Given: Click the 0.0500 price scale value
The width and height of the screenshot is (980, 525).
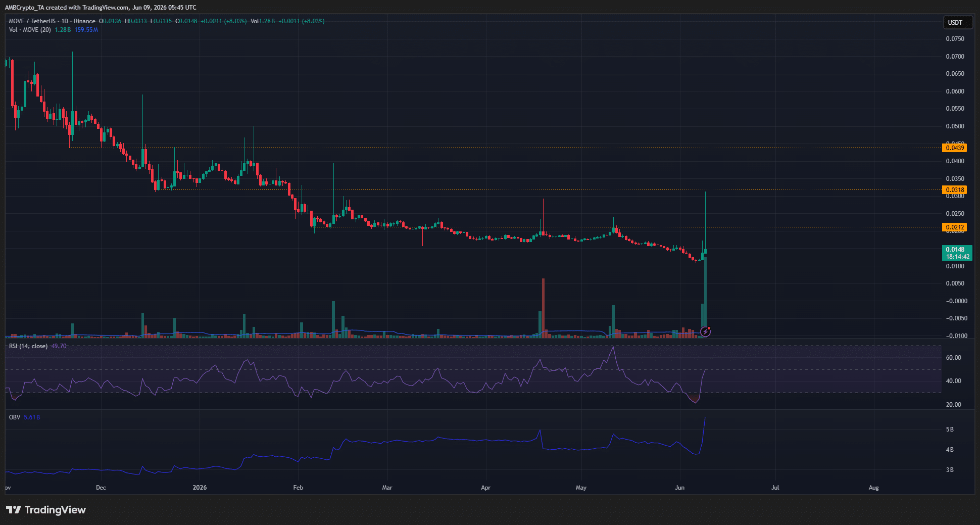Looking at the screenshot, I should pyautogui.click(x=955, y=126).
